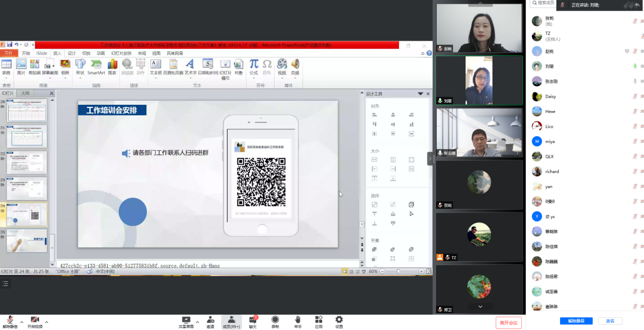
Task: Click the SmartArt icon in the ribbon
Action: click(96, 67)
